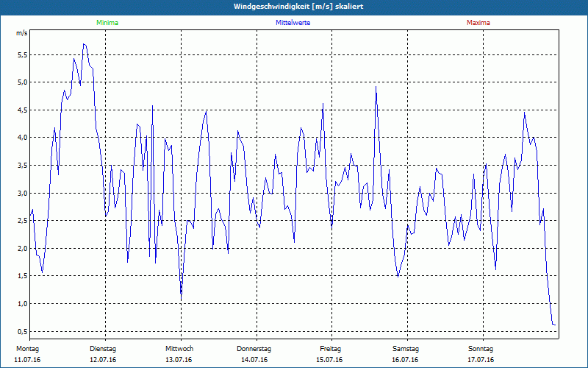Viewport: 588px width, 368px height.
Task: Click the Samstag day label
Action: coord(406,349)
